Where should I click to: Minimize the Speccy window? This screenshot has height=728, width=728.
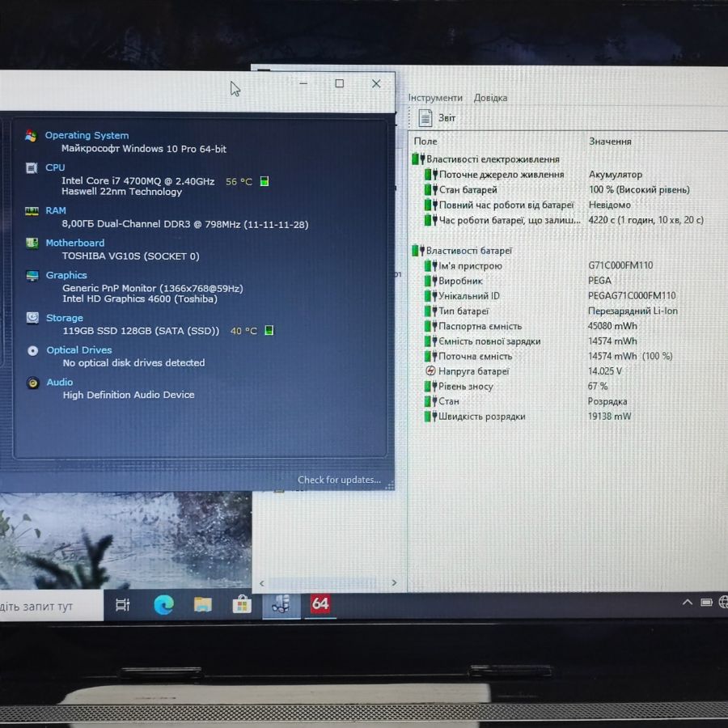303,83
